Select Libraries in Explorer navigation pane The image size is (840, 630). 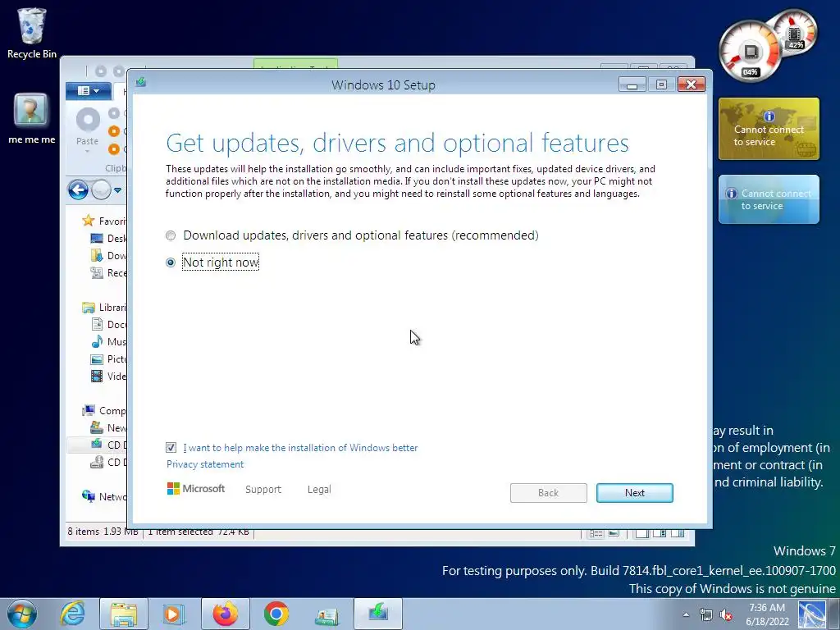click(104, 308)
